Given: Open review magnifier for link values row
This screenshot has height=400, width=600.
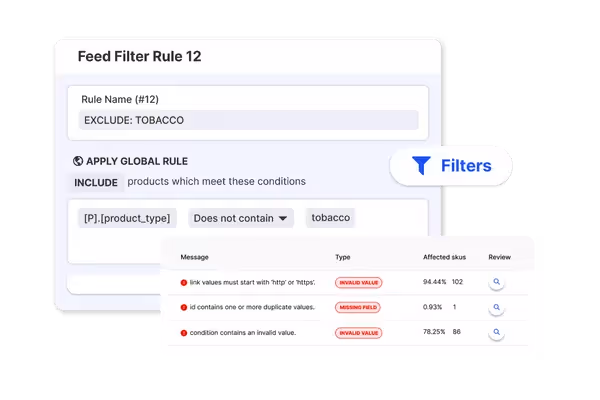Looking at the screenshot, I should (496, 282).
